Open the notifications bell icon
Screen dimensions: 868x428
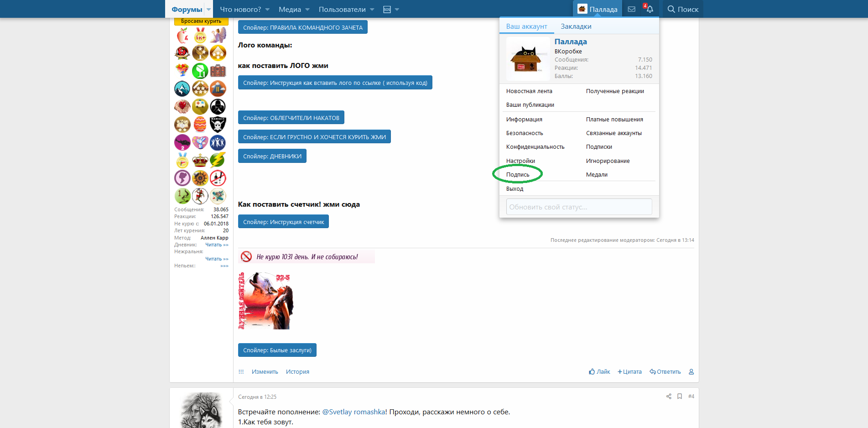(x=649, y=9)
